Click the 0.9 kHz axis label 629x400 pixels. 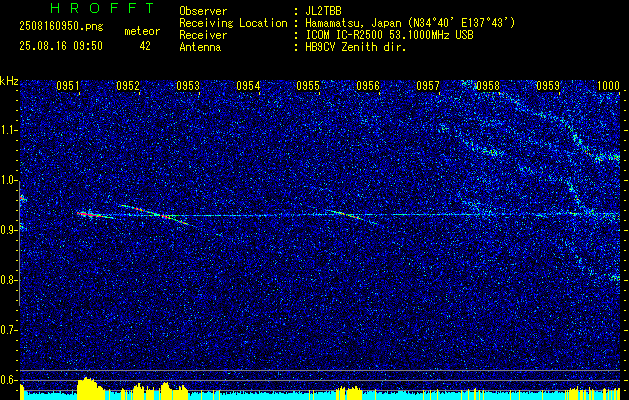9,230
